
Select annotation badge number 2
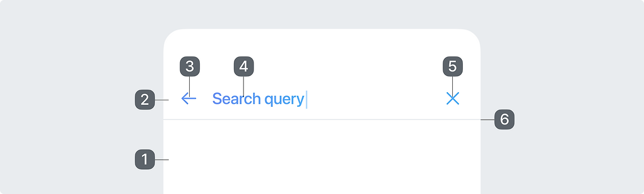tap(145, 99)
